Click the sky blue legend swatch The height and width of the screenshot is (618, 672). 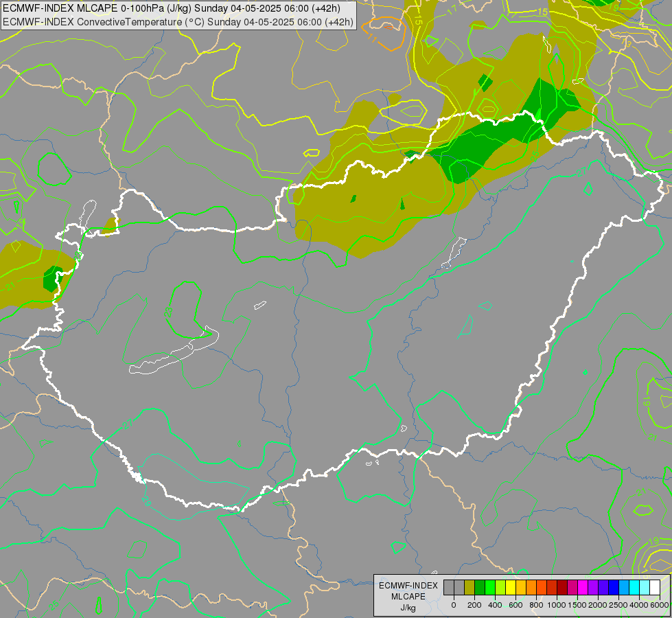tap(624, 588)
